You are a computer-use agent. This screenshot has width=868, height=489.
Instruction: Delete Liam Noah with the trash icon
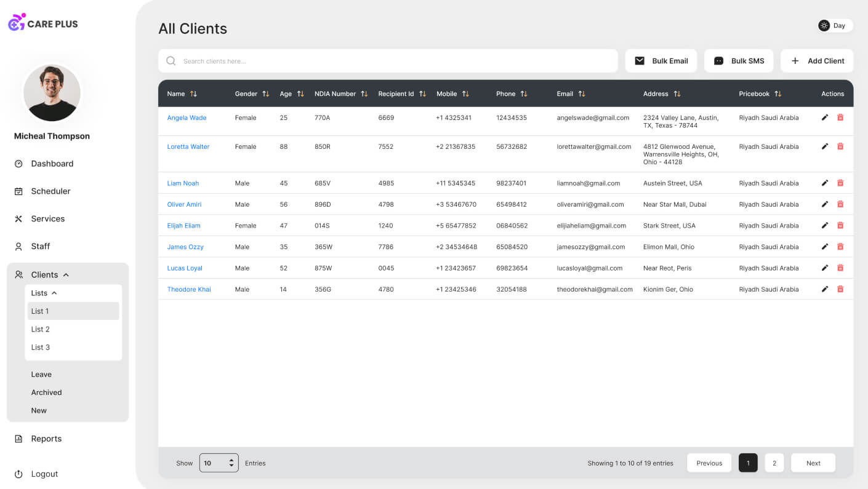[840, 183]
